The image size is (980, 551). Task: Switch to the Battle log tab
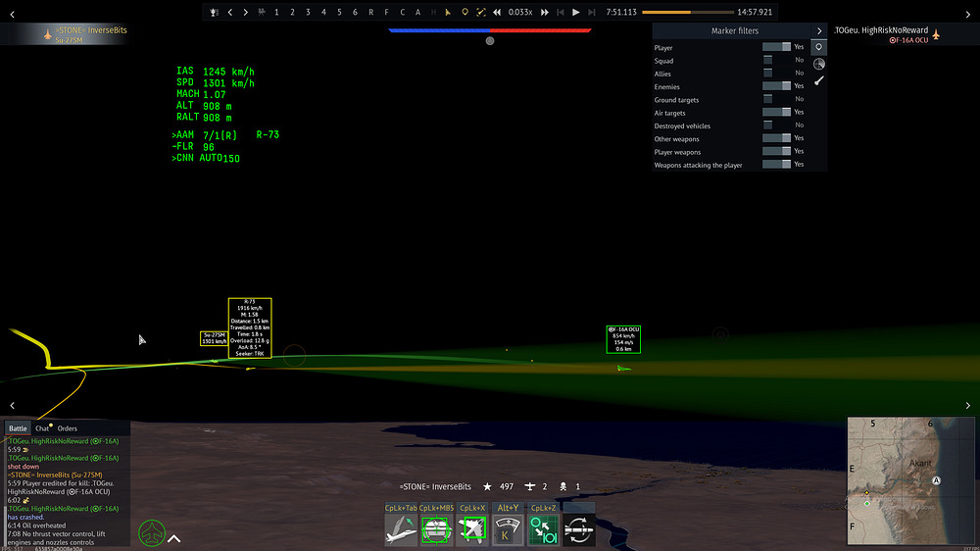(x=18, y=428)
